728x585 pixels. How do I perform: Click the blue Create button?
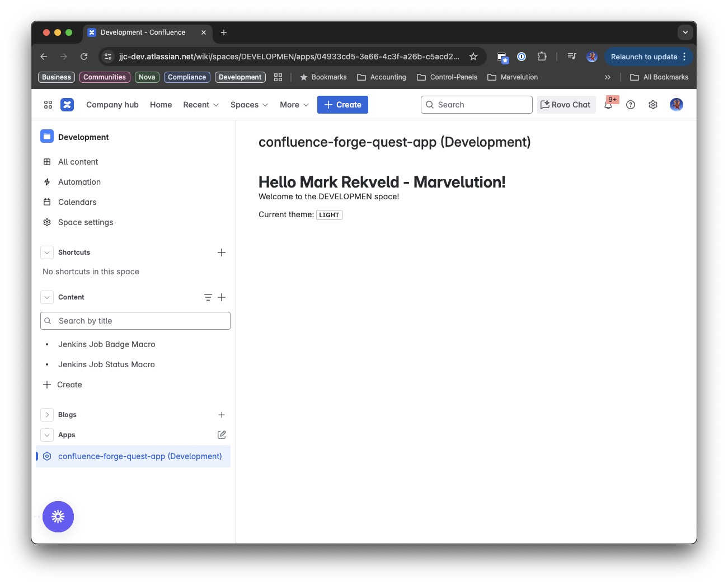342,105
